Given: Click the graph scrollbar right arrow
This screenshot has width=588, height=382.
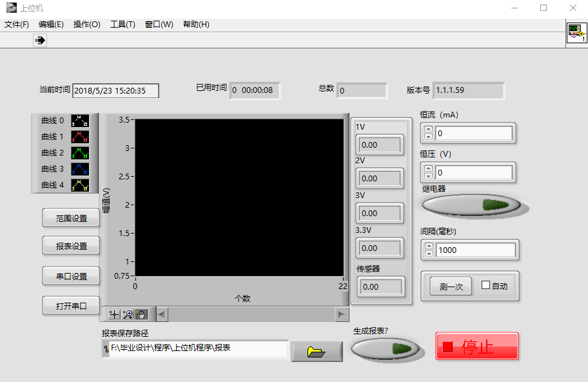Looking at the screenshot, I should point(342,314).
